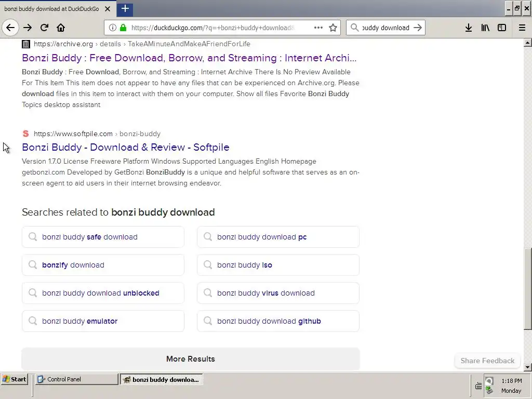Open the browser home page
The height and width of the screenshot is (399, 532).
point(61,28)
